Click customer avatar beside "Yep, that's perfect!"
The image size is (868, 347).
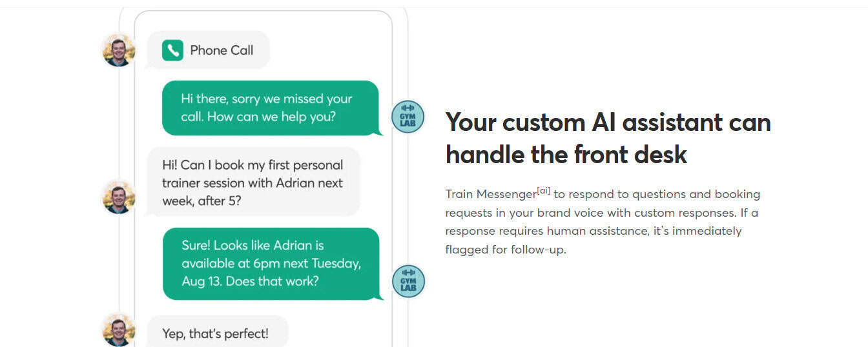point(119,330)
